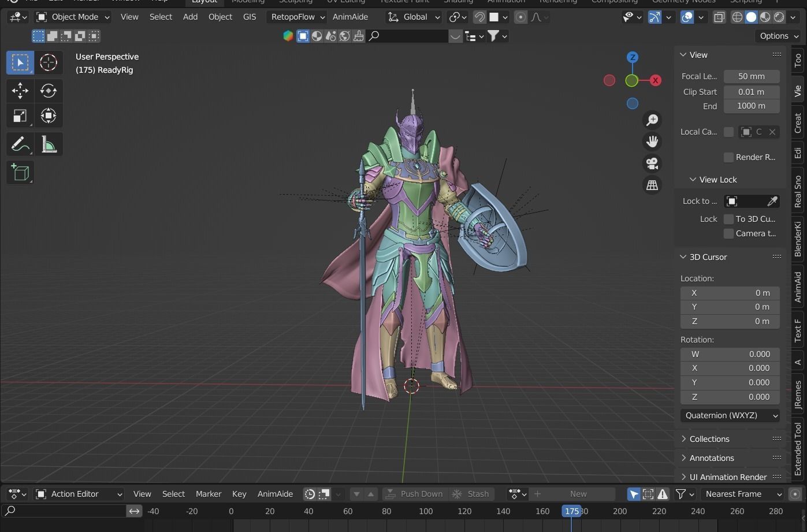This screenshot has height=532, width=807.
Task: Toggle Only Show Selected in Action Editor
Action: tap(634, 494)
